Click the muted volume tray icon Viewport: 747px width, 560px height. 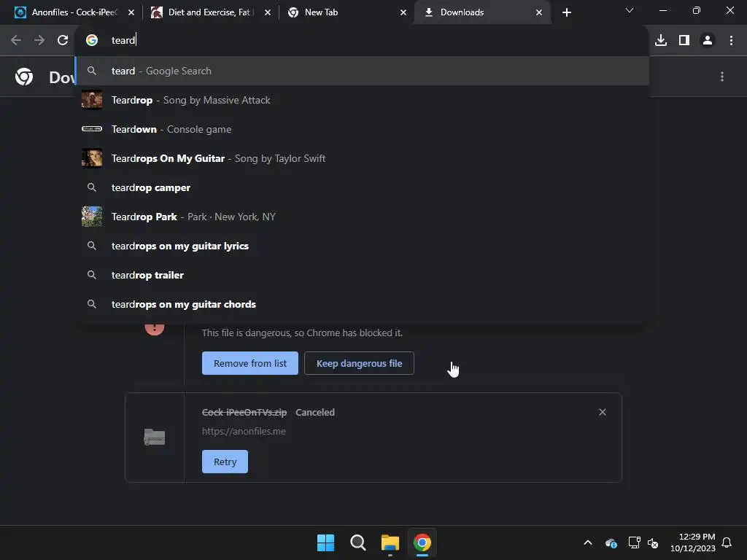pyautogui.click(x=653, y=542)
